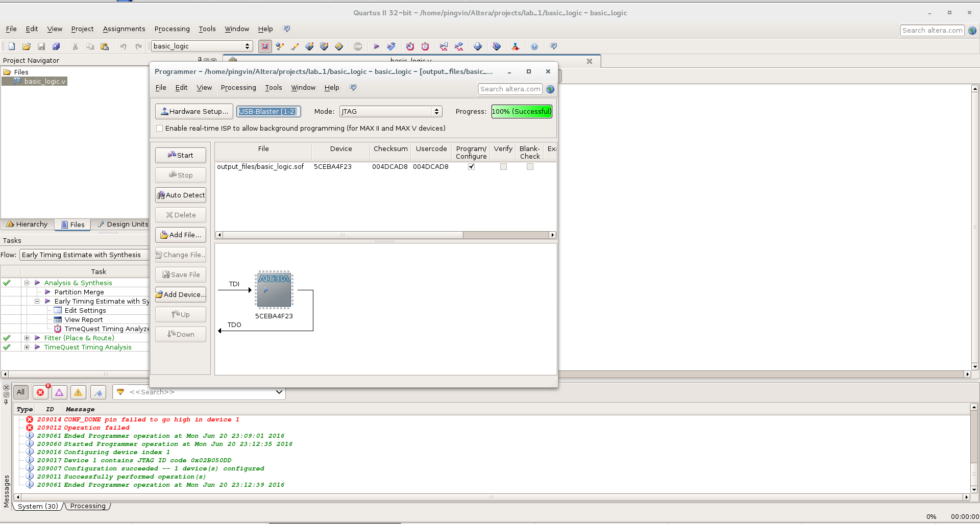Open the Messages search filter dropdown

279,392
